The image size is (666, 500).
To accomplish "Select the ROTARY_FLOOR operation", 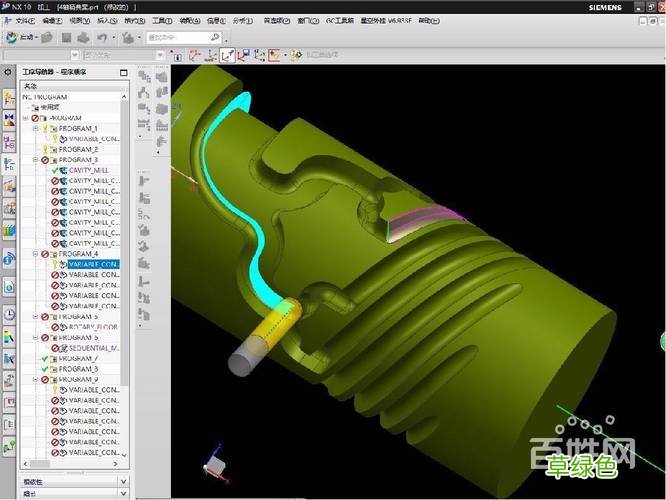I will tap(93, 327).
